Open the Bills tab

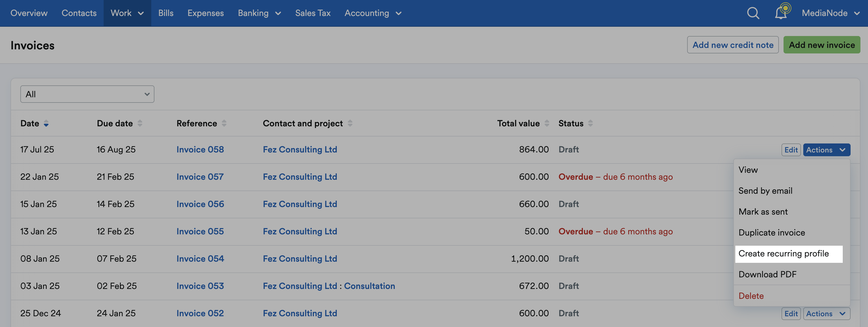click(166, 13)
